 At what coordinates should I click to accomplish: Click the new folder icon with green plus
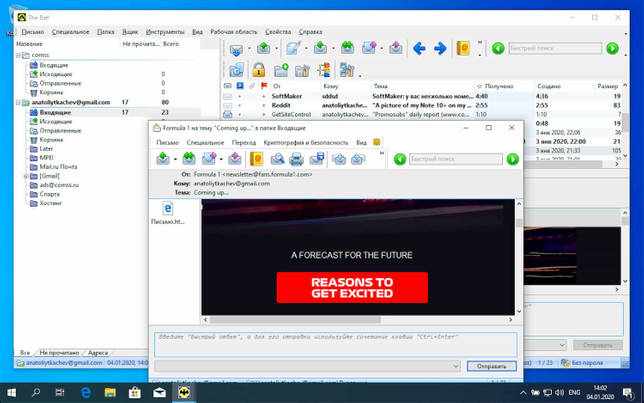click(x=281, y=70)
